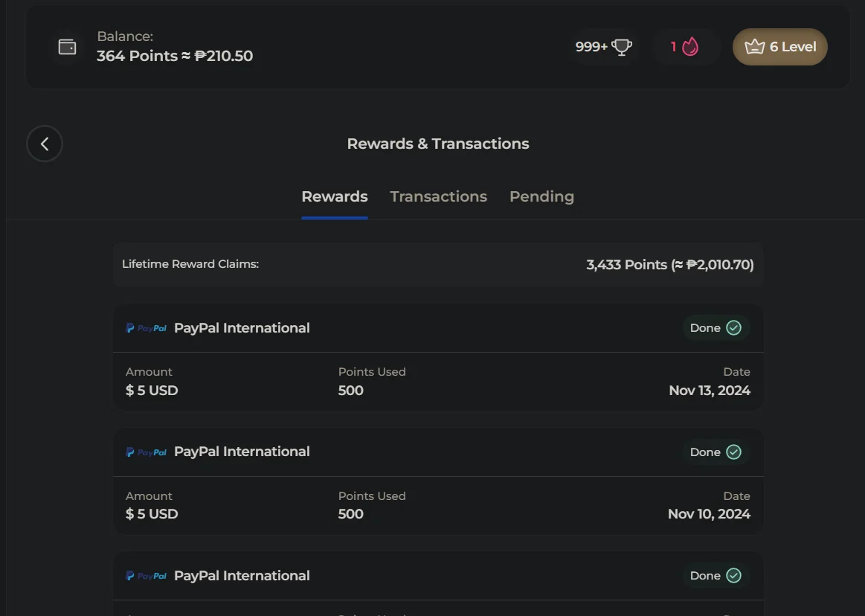
Task: Go back using the left arrow button
Action: click(45, 144)
